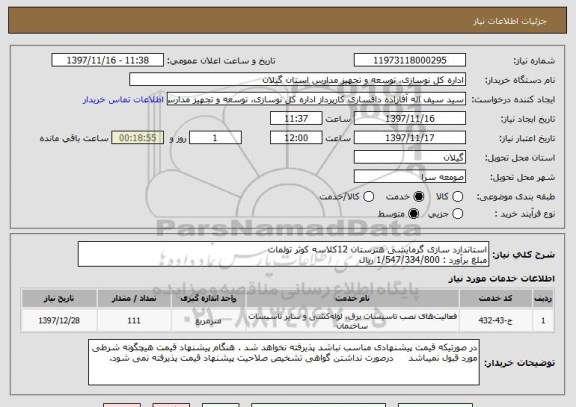Image resolution: width=576 pixels, height=407 pixels.
Task: Click the نوع فرآیند خرید label
Action: click(x=525, y=214)
